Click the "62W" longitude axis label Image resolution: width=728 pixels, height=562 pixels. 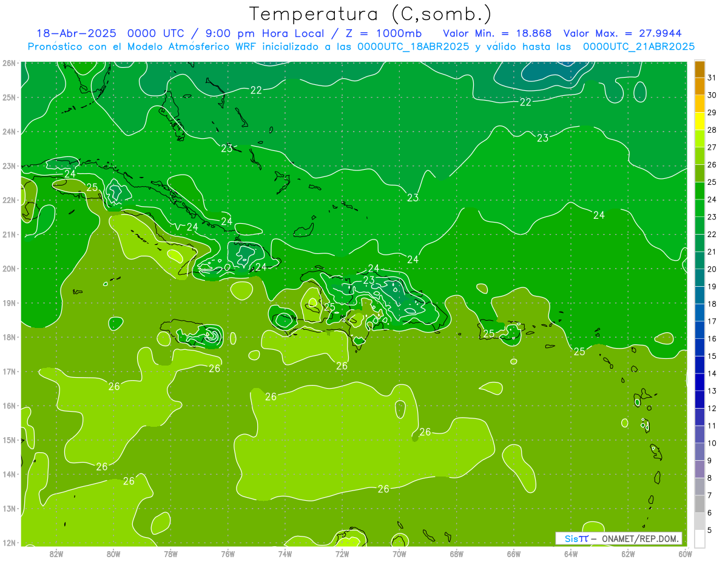629,553
